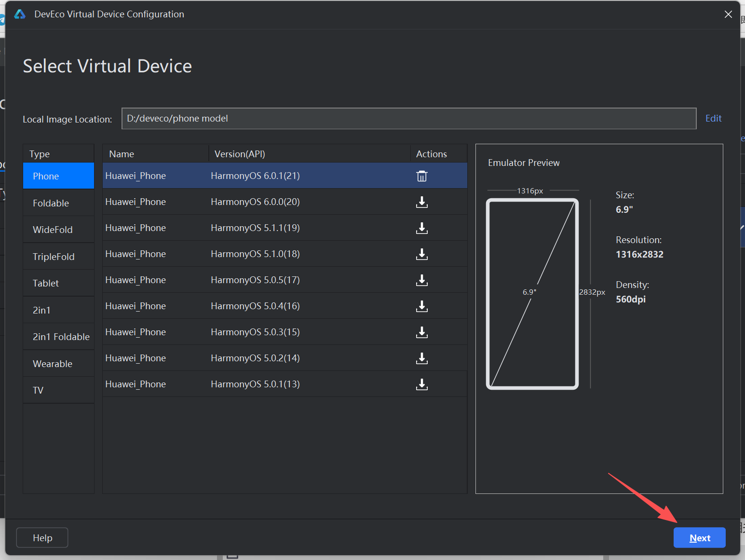Sort by the Version(API) column header
Screen dimensions: 745x560
309,154
